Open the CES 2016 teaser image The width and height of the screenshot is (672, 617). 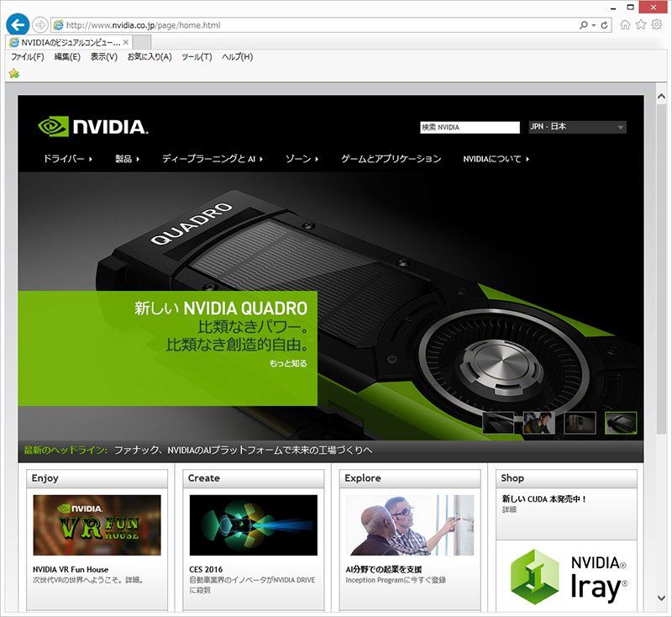click(x=254, y=525)
